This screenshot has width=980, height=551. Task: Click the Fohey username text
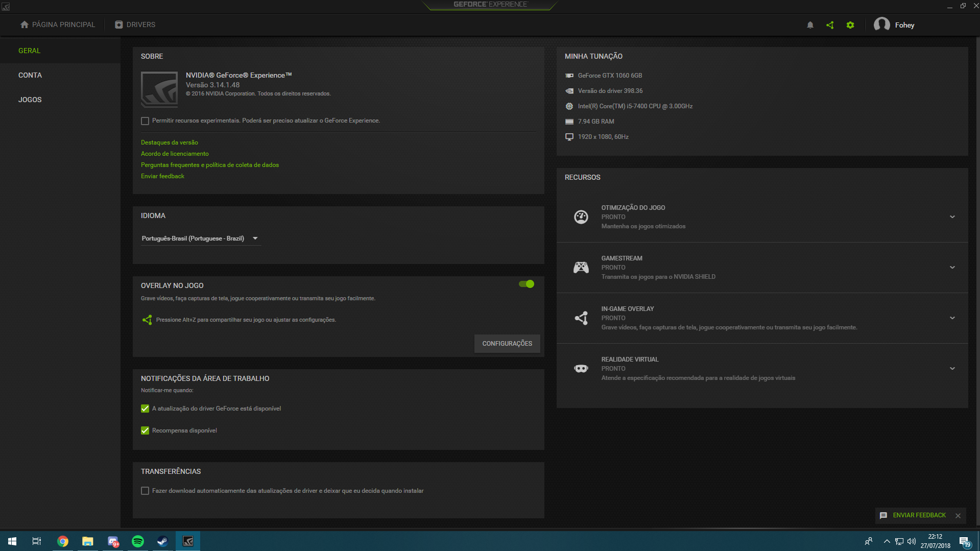pyautogui.click(x=904, y=25)
